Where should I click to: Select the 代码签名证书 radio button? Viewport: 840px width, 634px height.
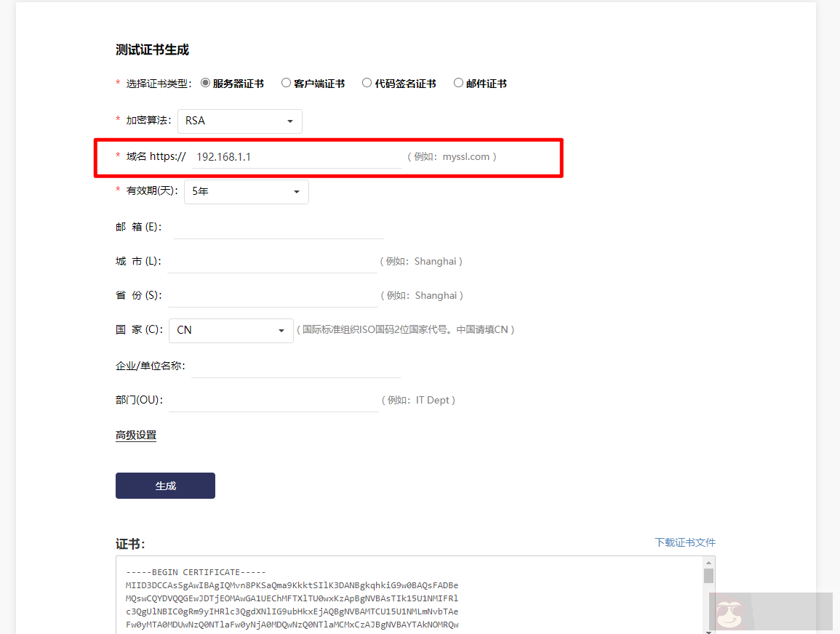point(367,83)
